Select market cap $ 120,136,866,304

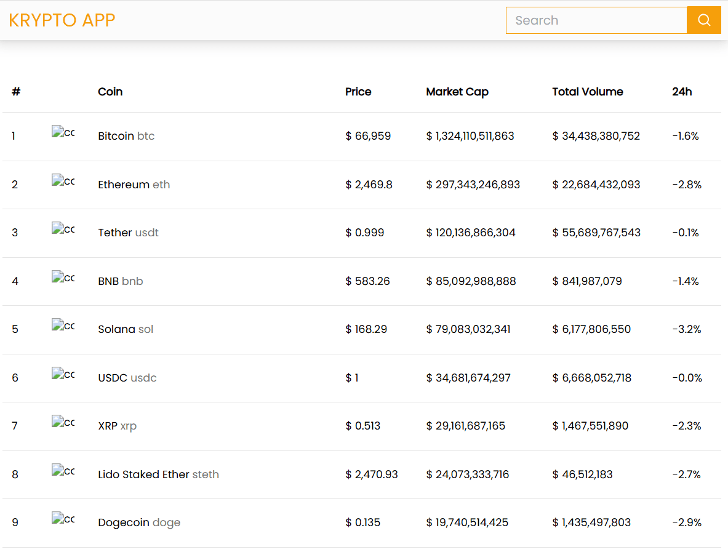point(471,233)
